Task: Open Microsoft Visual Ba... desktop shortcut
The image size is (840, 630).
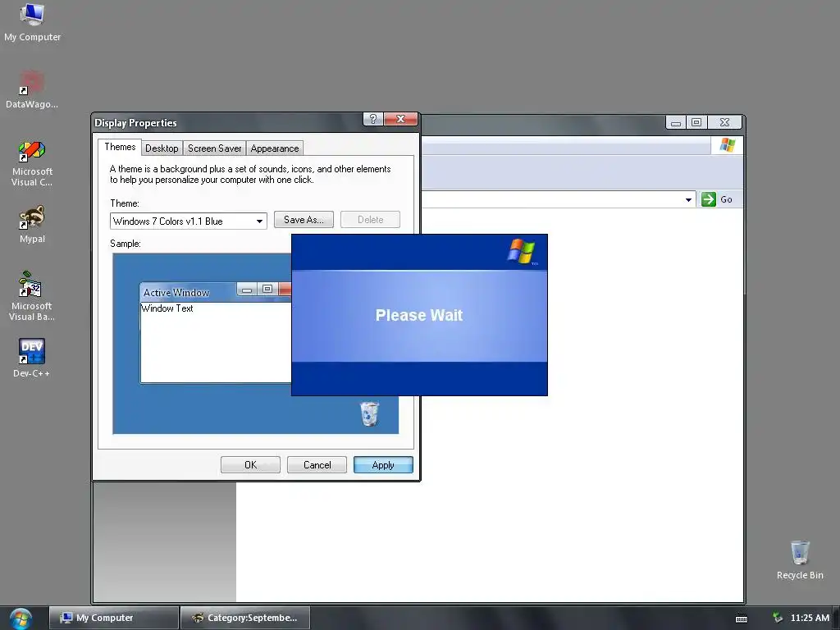Action: point(32,296)
